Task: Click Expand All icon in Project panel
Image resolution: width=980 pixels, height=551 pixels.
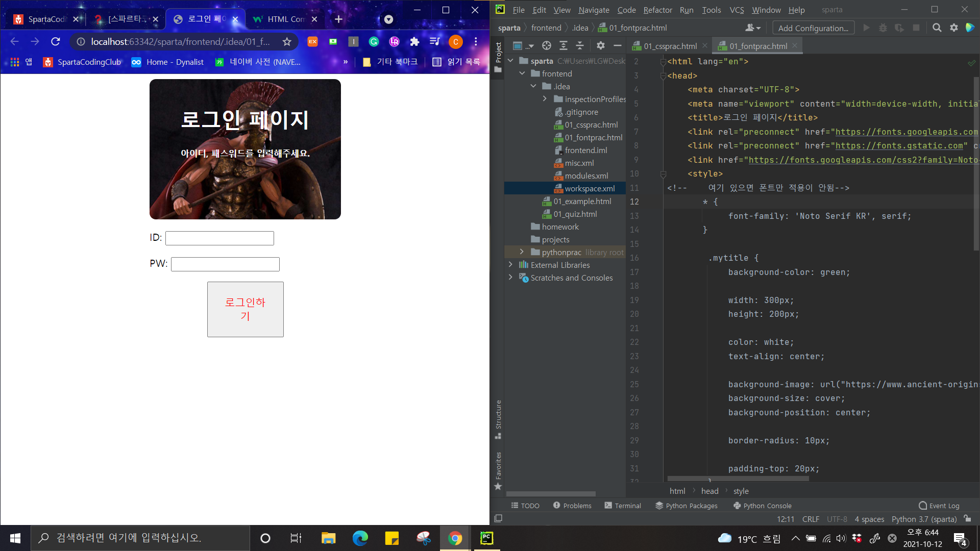Action: click(563, 46)
